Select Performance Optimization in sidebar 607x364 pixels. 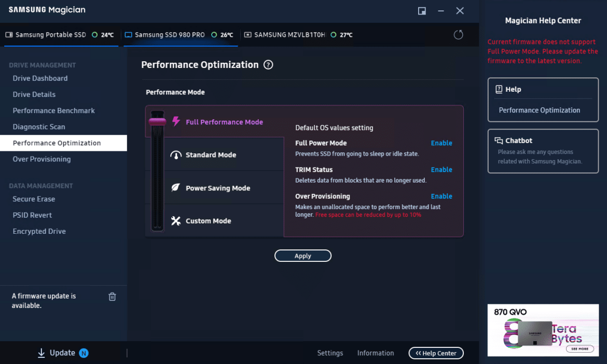[x=63, y=143]
